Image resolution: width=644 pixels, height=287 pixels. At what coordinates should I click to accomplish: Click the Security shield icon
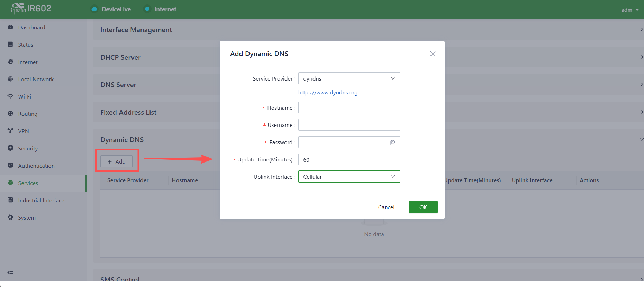[10, 148]
